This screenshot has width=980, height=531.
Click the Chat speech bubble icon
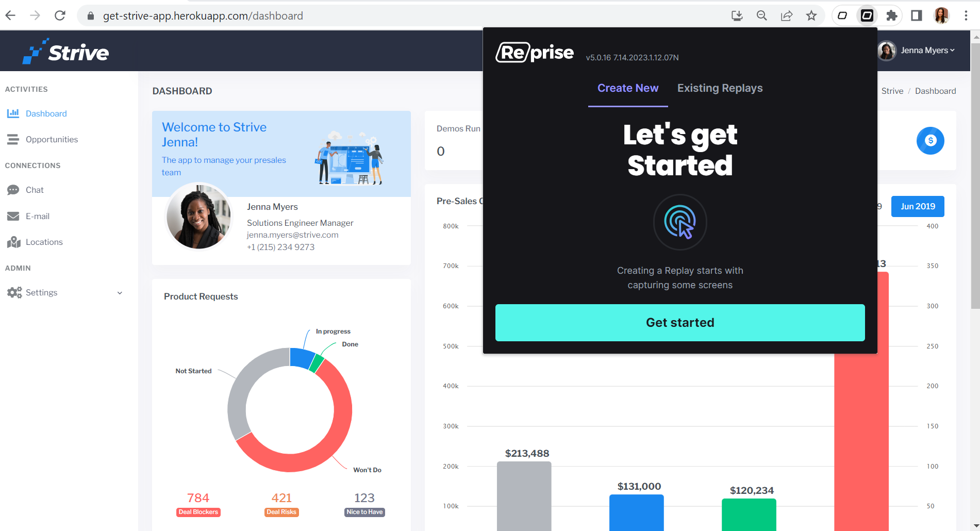(13, 190)
